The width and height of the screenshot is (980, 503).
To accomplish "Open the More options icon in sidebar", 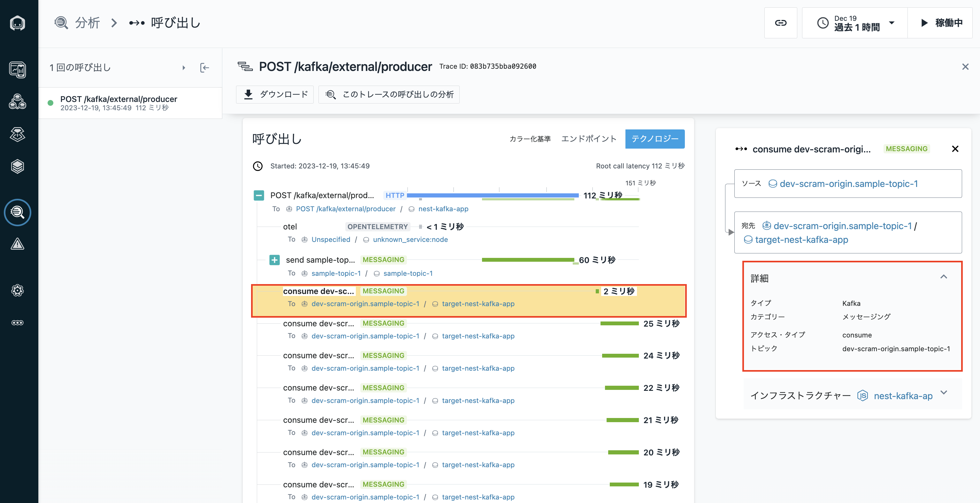I will 18,323.
